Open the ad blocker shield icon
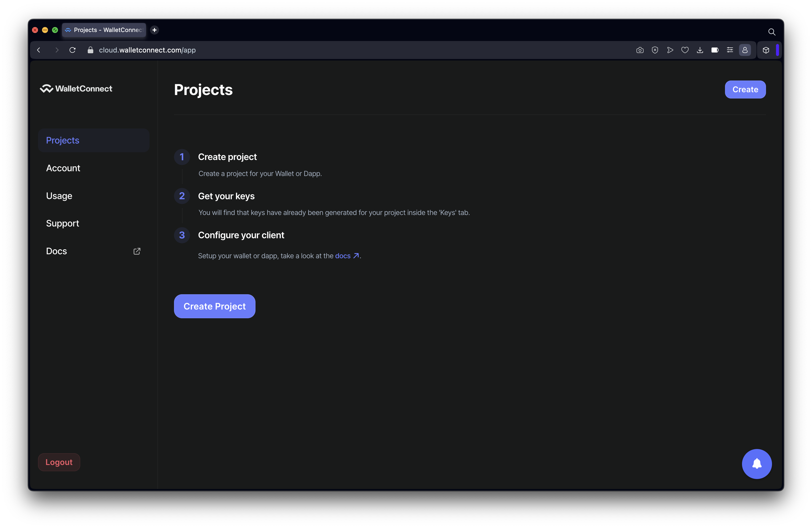Viewport: 812px width, 528px height. [655, 50]
